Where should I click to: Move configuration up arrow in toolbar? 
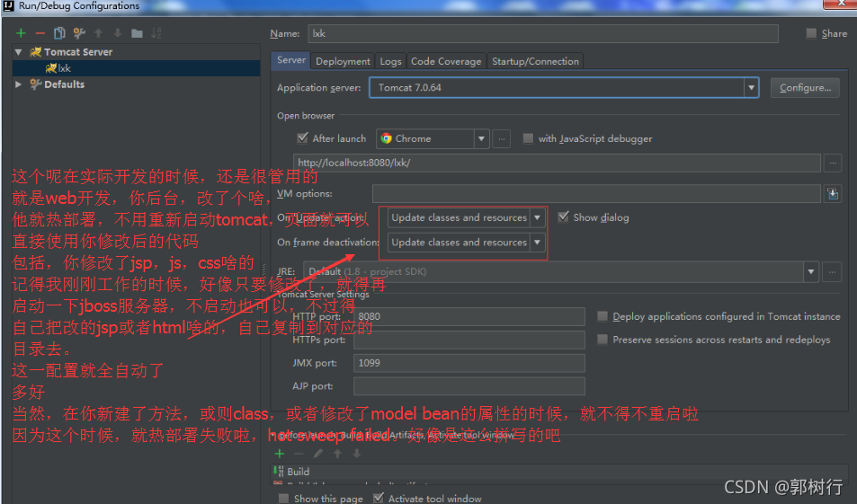(98, 33)
